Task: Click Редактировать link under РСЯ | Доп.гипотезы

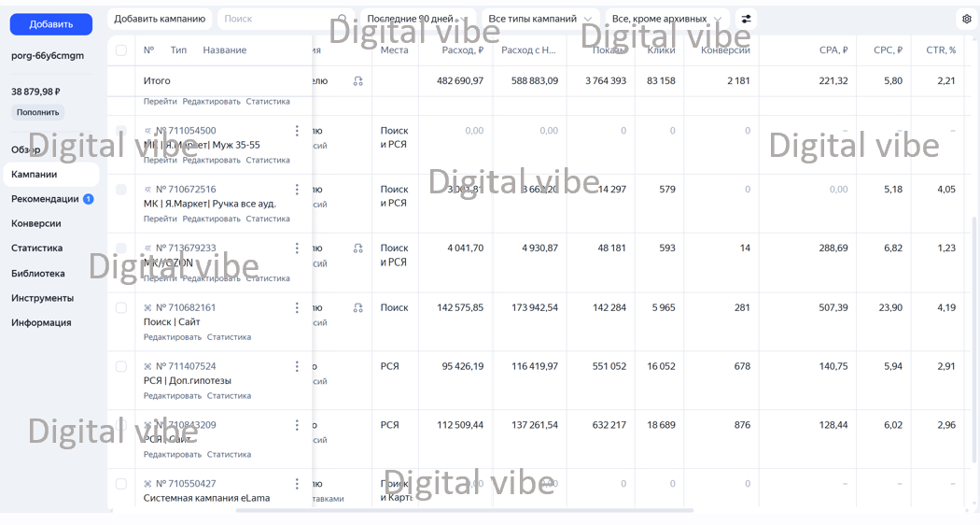Action: 173,395
